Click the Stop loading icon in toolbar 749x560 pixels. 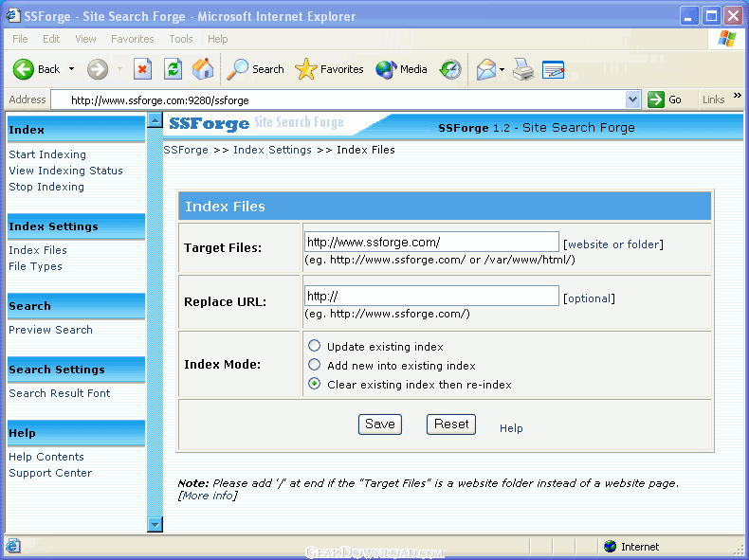point(142,69)
